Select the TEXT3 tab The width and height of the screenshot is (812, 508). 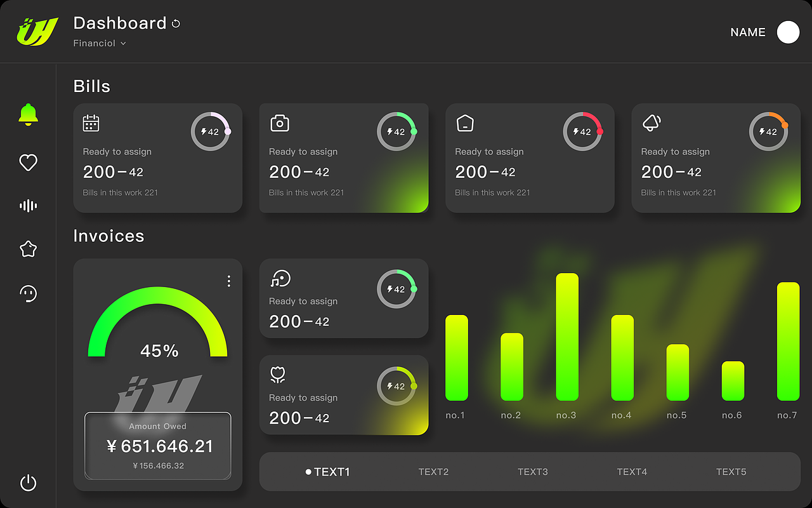533,472
